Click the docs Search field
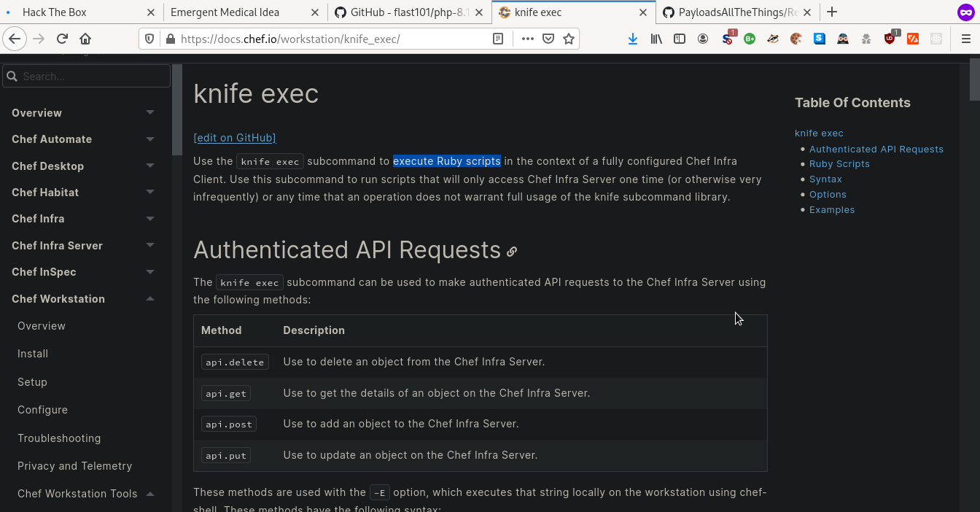This screenshot has width=980, height=512. click(x=86, y=76)
